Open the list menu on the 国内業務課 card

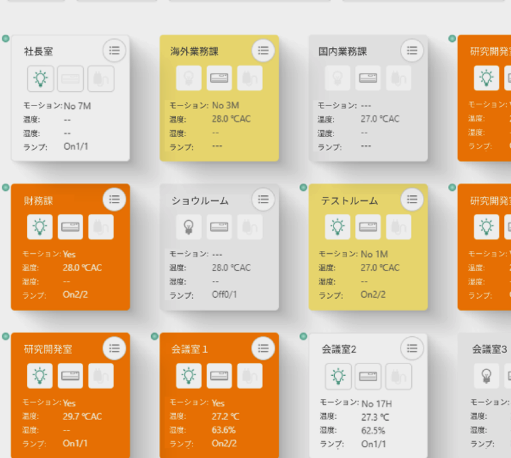[x=412, y=51]
